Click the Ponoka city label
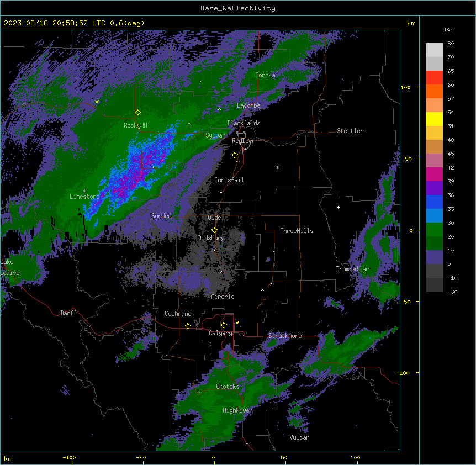The image size is (476, 465). point(265,75)
